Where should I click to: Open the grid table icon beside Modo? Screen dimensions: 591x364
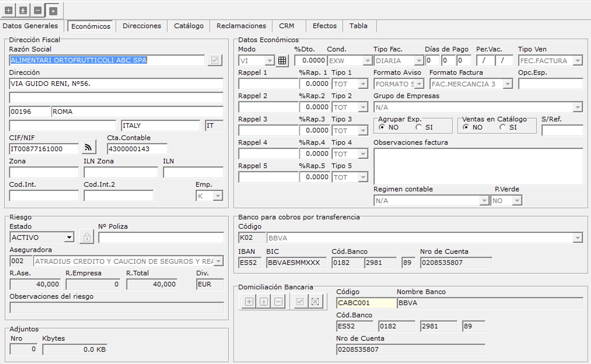click(x=282, y=61)
